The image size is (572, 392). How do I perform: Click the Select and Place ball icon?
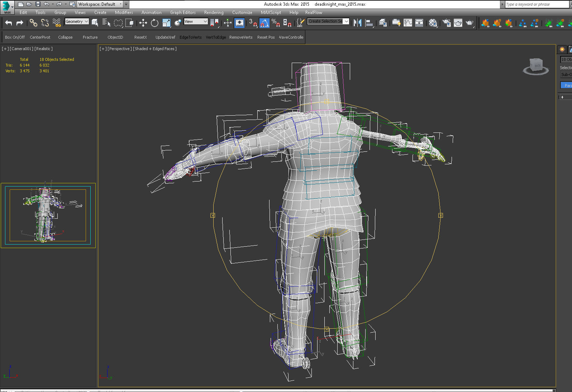(178, 23)
